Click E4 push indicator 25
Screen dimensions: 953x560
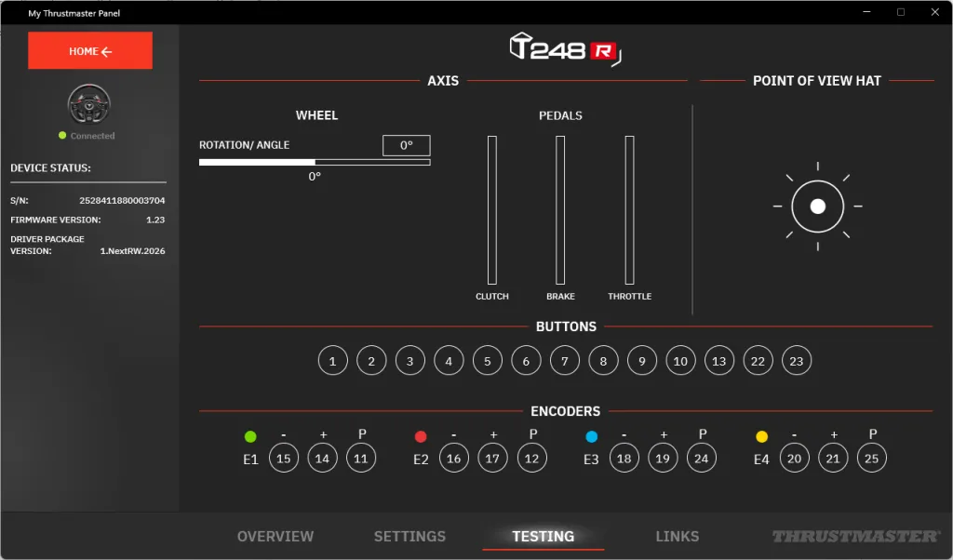(x=871, y=458)
